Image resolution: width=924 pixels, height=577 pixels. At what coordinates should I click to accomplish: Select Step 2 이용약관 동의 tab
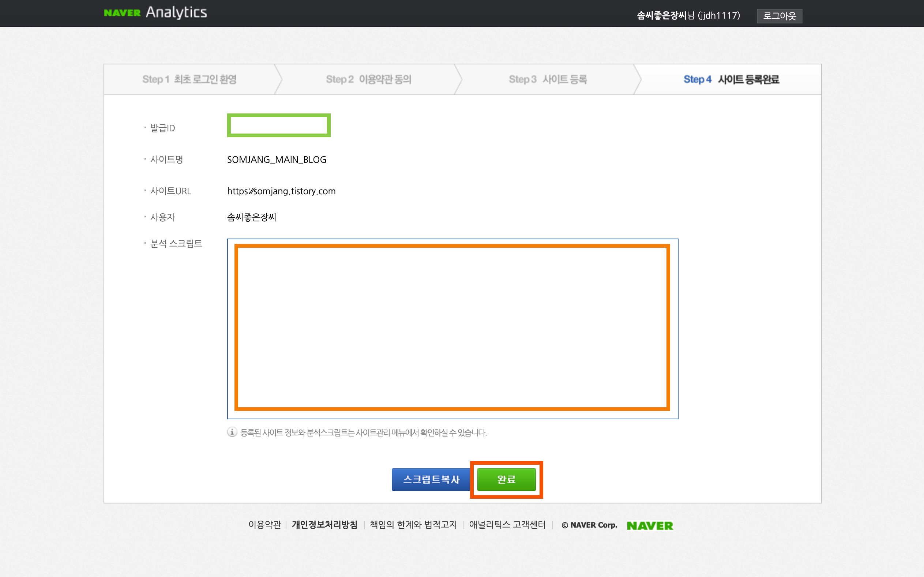coord(368,79)
